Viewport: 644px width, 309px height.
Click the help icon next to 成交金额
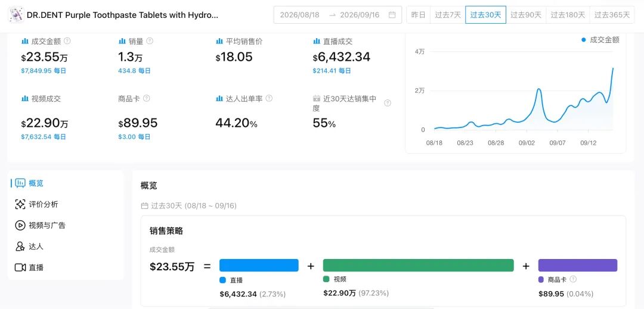pyautogui.click(x=67, y=41)
